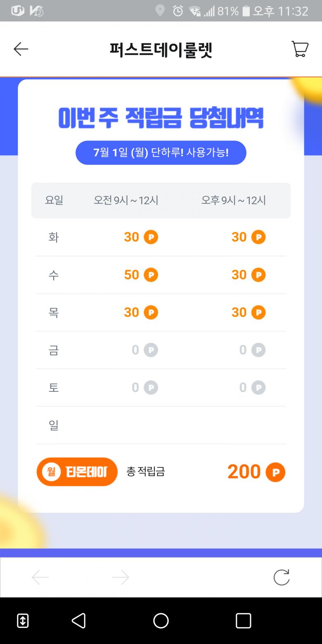
Task: Tap the 7월 1일 사용가능 banner
Action: pyautogui.click(x=161, y=153)
